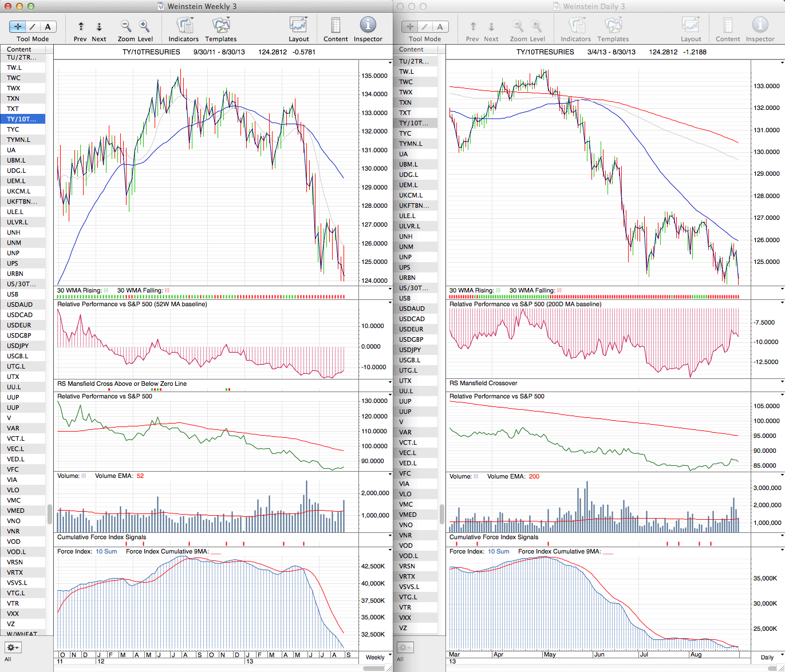The height and width of the screenshot is (672, 785).
Task: Switch to line drawing tool in Weekly window
Action: pos(33,26)
